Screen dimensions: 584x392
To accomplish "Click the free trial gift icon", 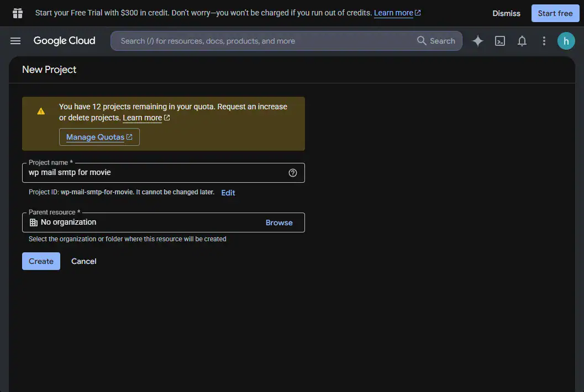I will click(18, 13).
